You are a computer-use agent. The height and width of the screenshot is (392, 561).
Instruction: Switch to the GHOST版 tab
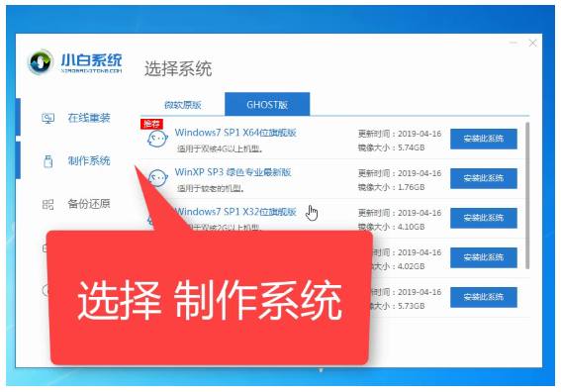[x=267, y=104]
